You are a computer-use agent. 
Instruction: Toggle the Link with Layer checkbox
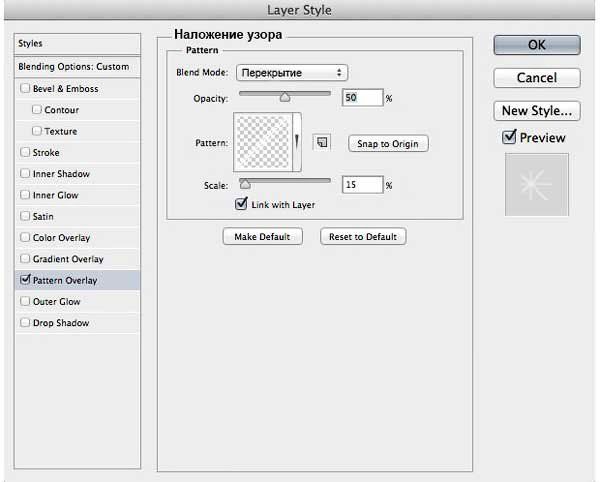pyautogui.click(x=241, y=205)
